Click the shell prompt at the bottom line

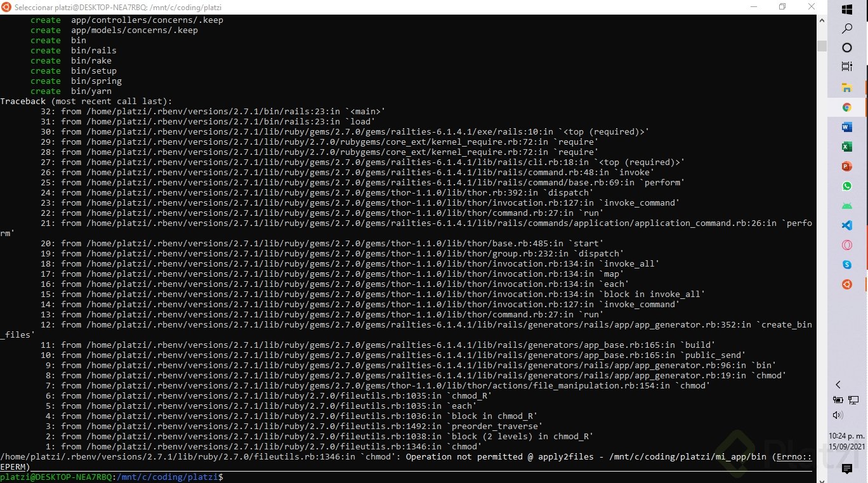tap(111, 477)
